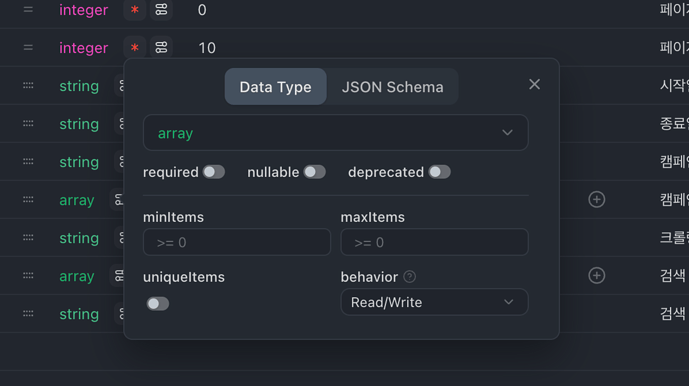
Task: Focus the maxItems input field
Action: tap(434, 242)
